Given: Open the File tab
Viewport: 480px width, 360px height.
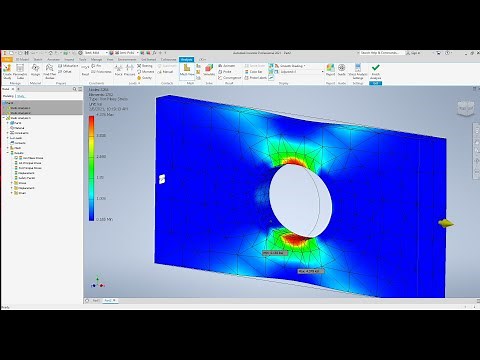Looking at the screenshot, I should point(7,59).
